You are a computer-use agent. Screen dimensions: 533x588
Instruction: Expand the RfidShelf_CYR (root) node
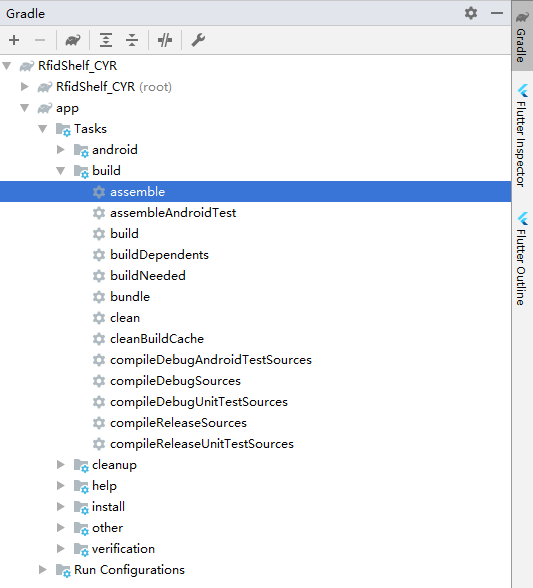click(x=25, y=87)
